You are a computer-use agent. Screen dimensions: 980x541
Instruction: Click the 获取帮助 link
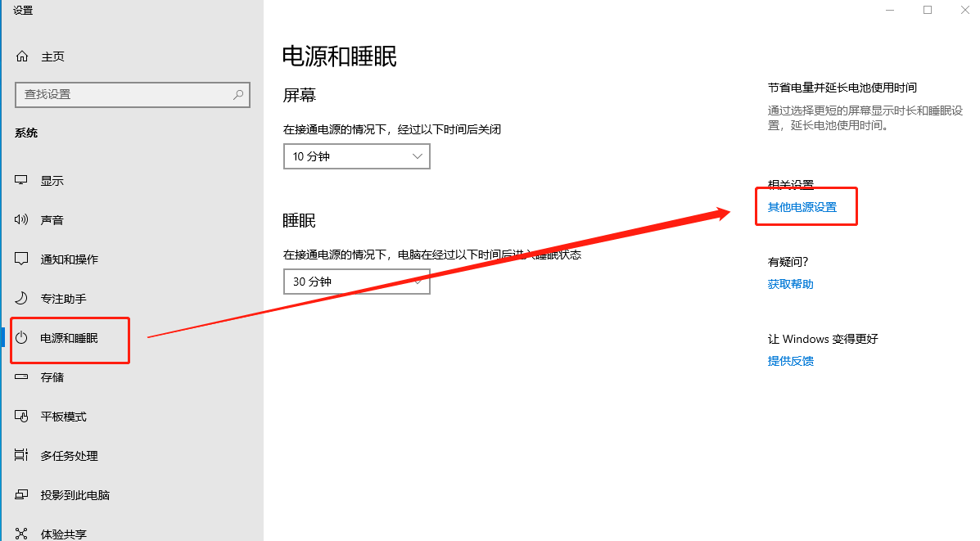(789, 284)
